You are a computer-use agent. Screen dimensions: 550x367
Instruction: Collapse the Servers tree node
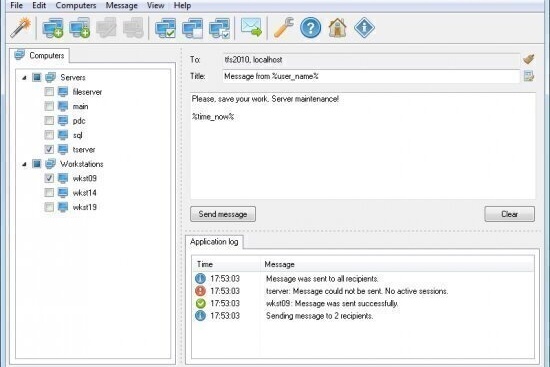24,78
